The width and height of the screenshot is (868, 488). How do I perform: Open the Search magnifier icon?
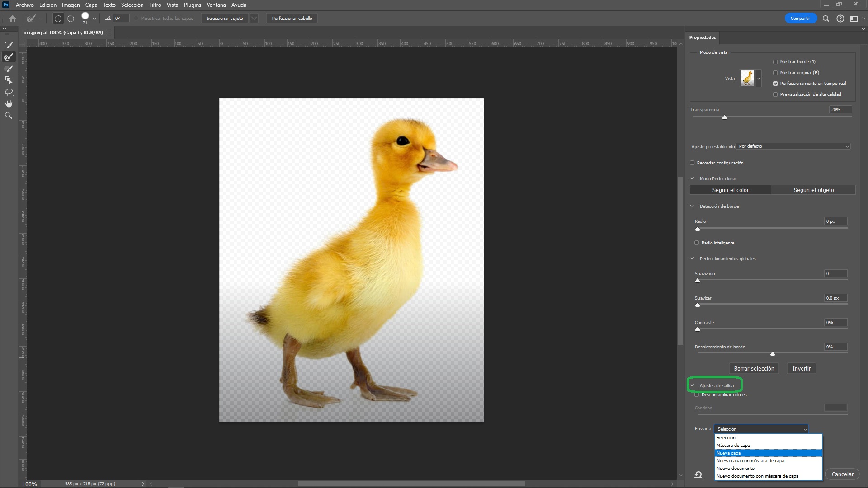[826, 19]
